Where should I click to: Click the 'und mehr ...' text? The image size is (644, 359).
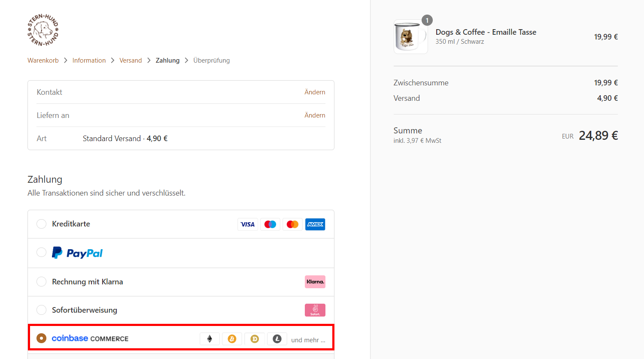(308, 340)
